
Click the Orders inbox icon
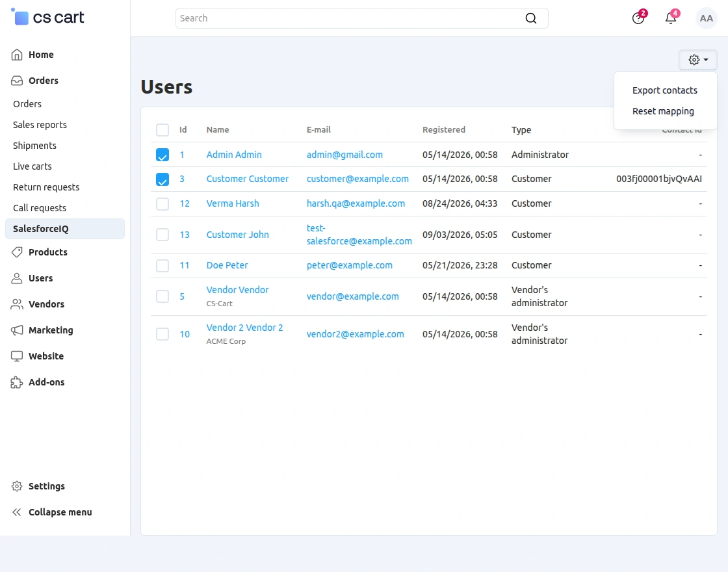[x=17, y=81]
